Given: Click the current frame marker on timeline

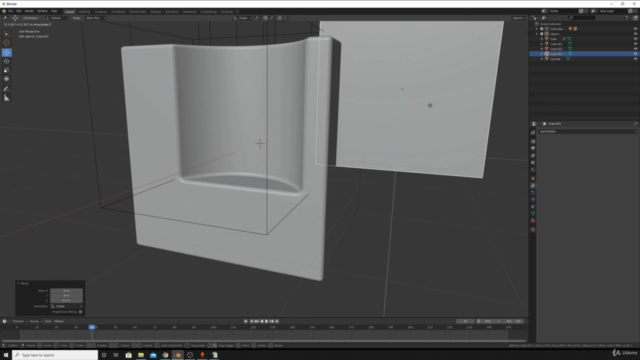Looking at the screenshot, I should 92,327.
